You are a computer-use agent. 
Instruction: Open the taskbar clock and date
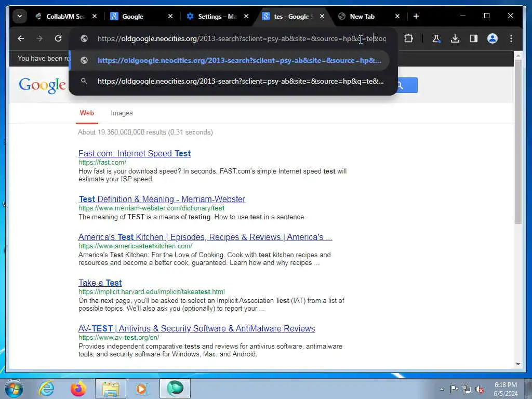(506, 389)
